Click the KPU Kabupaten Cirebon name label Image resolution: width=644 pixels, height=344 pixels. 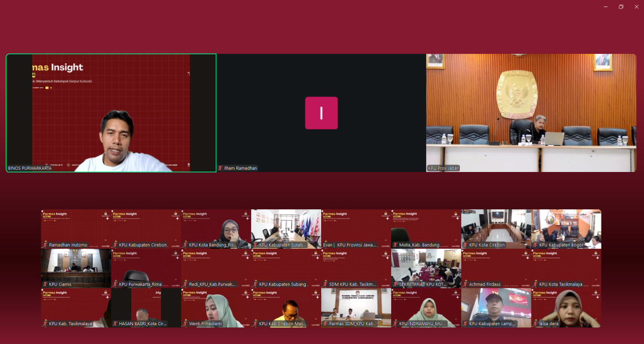(142, 245)
